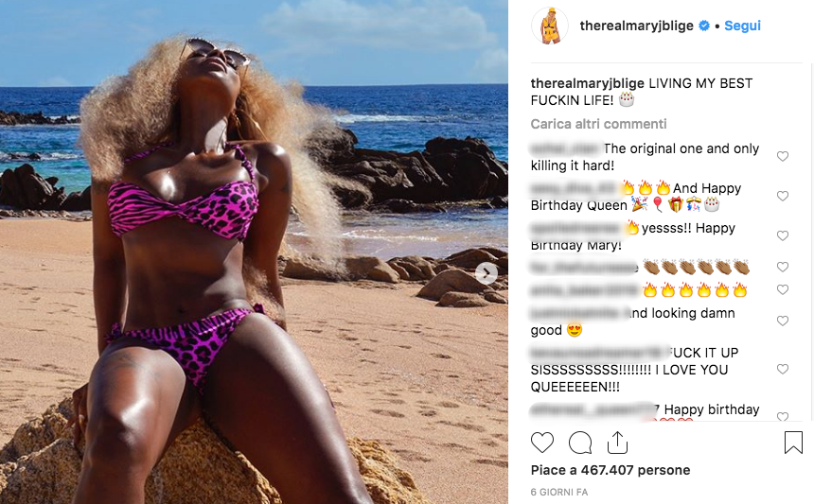Open the comment speech bubble icon

(x=580, y=443)
